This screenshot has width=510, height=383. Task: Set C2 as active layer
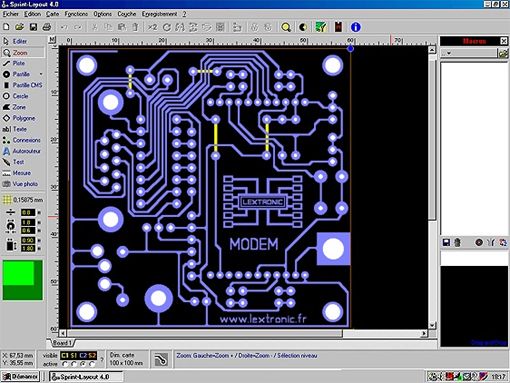coord(83,364)
